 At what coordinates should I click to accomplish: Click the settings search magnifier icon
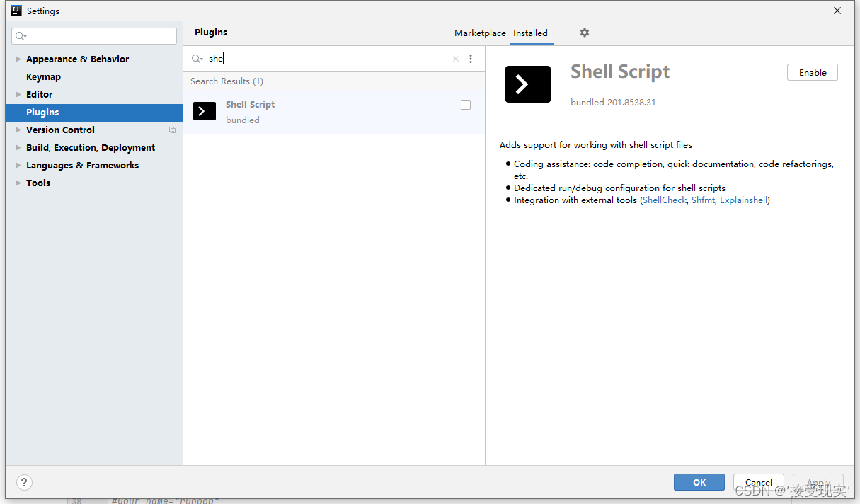point(21,36)
